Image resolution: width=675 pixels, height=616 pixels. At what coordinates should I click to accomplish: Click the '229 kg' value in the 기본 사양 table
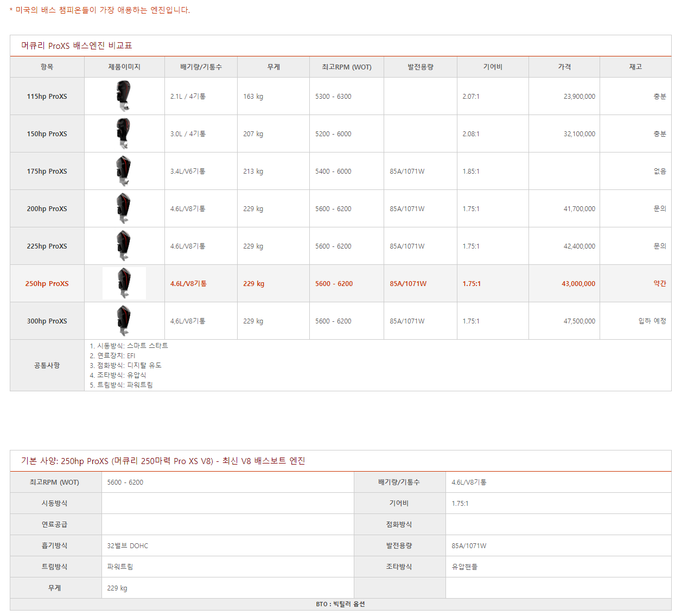(x=117, y=588)
